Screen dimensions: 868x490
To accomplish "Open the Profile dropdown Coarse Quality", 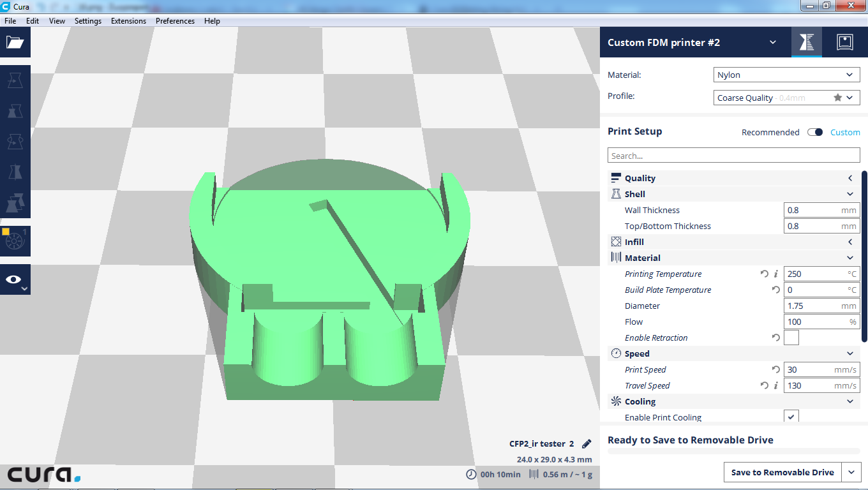I will coord(786,98).
